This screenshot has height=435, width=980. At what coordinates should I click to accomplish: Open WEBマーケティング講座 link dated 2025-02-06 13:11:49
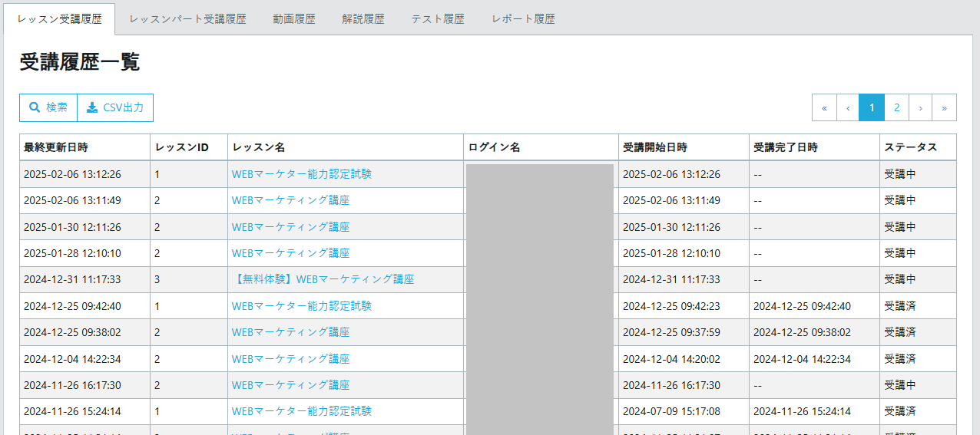tap(291, 200)
